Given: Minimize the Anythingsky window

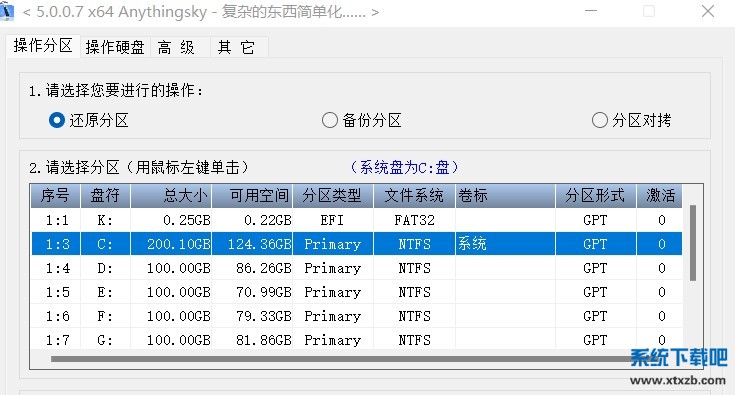Looking at the screenshot, I should 591,11.
